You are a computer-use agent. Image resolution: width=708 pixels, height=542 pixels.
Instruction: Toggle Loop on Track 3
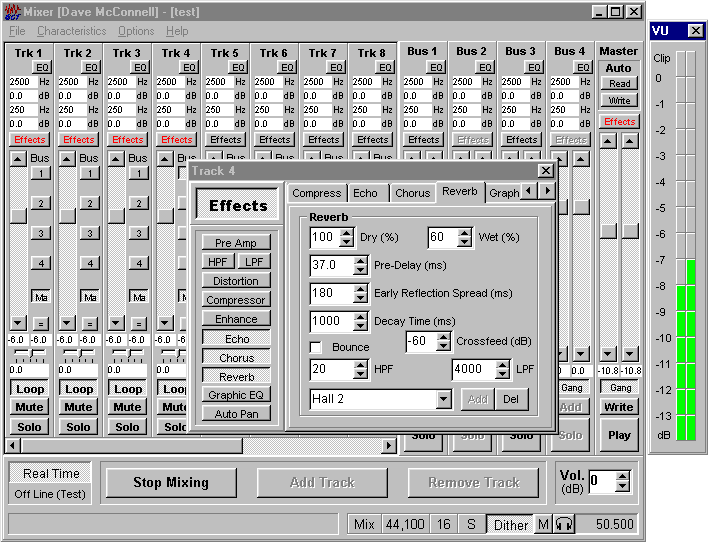(127, 389)
